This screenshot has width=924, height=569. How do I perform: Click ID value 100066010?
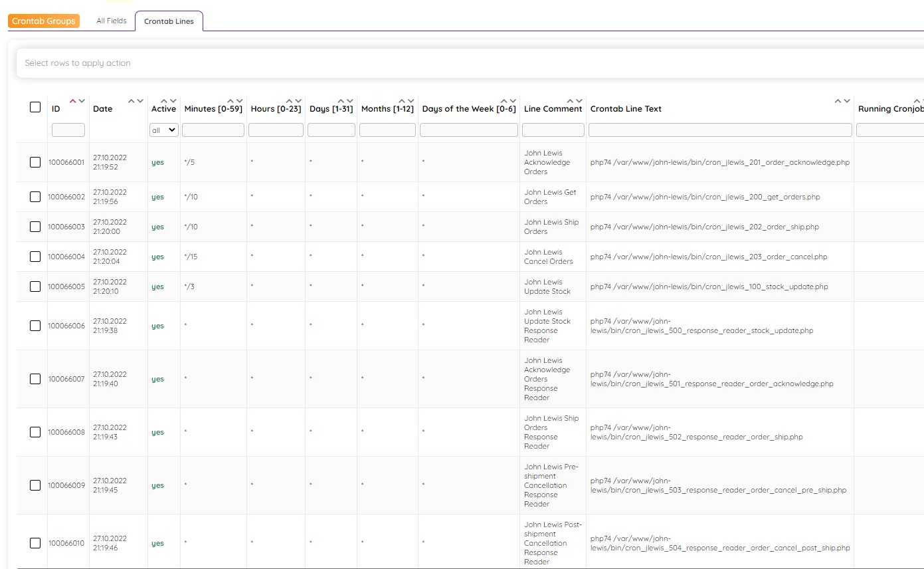pos(66,543)
